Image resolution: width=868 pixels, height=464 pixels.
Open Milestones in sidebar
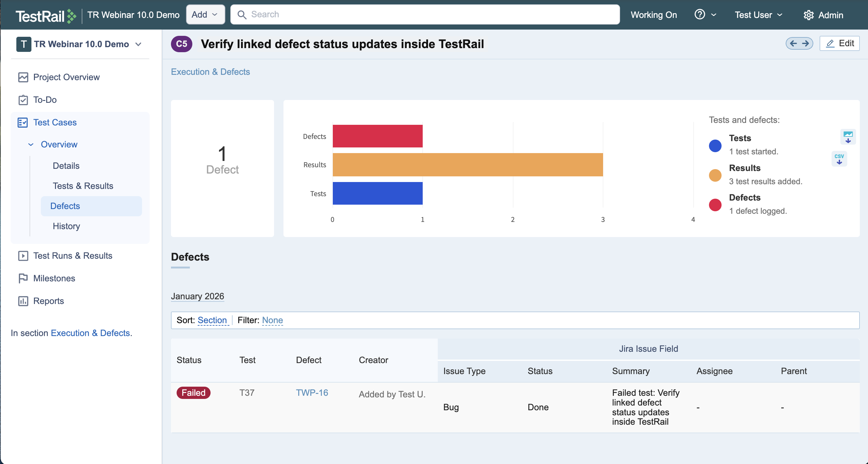tap(54, 278)
